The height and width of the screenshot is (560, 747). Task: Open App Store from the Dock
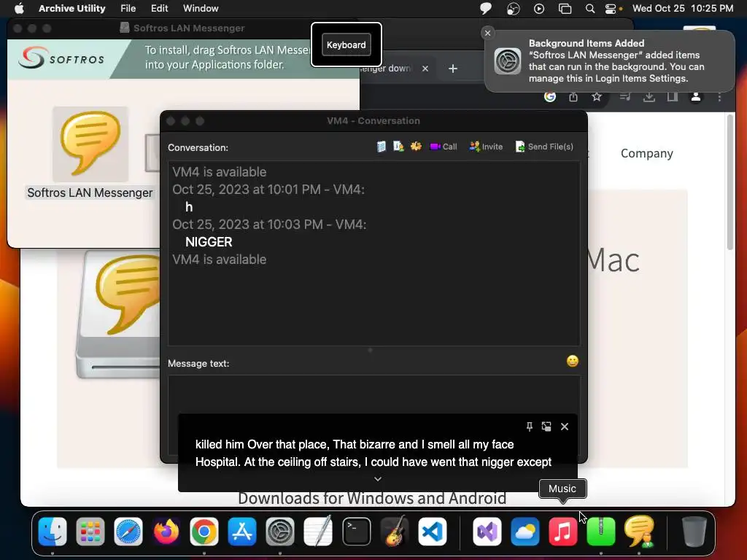[x=242, y=532]
